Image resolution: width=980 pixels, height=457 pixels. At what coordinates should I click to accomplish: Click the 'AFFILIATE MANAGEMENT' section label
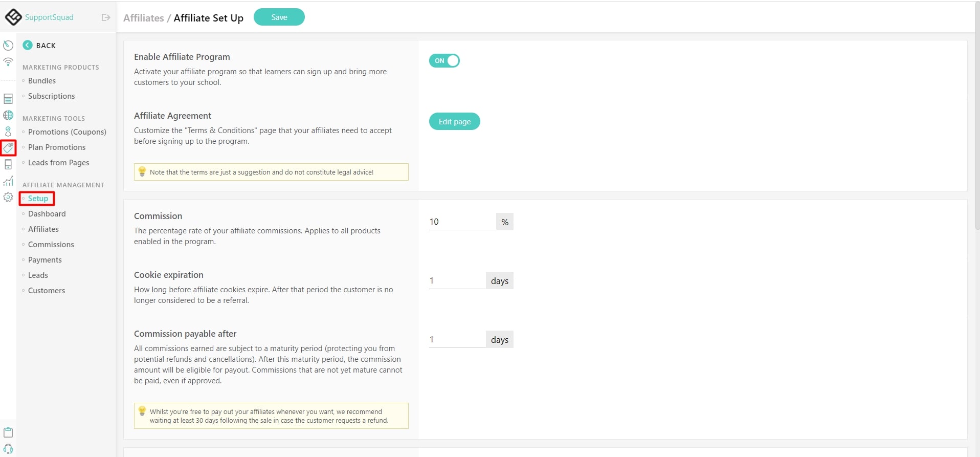[63, 185]
